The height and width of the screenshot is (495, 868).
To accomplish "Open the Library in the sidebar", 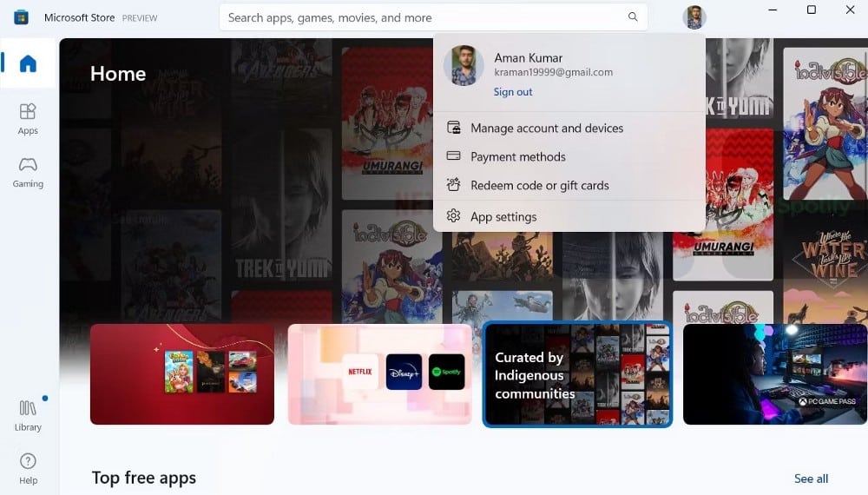I will (28, 416).
